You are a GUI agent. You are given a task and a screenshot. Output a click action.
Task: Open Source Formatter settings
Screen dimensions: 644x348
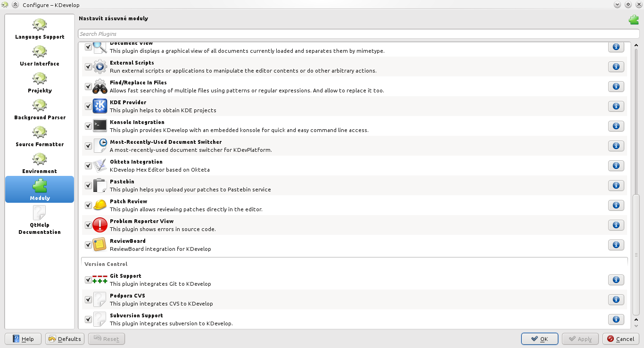tap(40, 136)
